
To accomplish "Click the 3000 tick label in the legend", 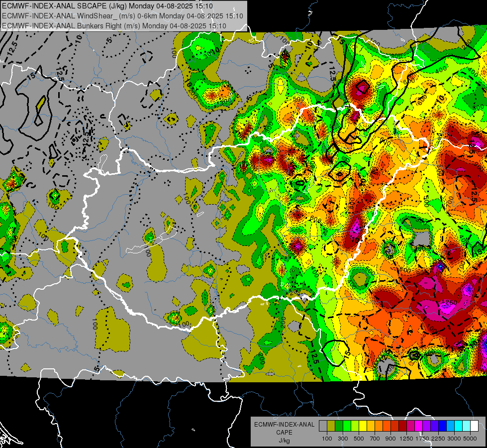I will (454, 439).
